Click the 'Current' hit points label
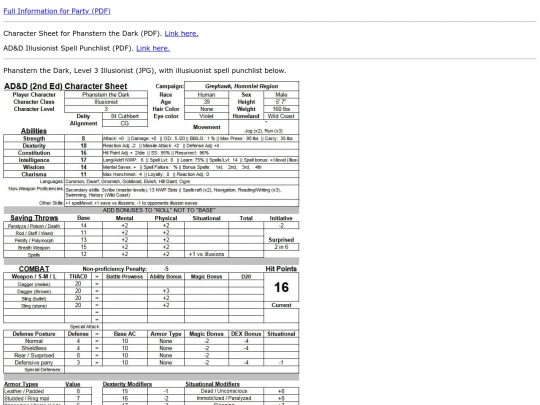The image size is (540, 405). (x=281, y=305)
